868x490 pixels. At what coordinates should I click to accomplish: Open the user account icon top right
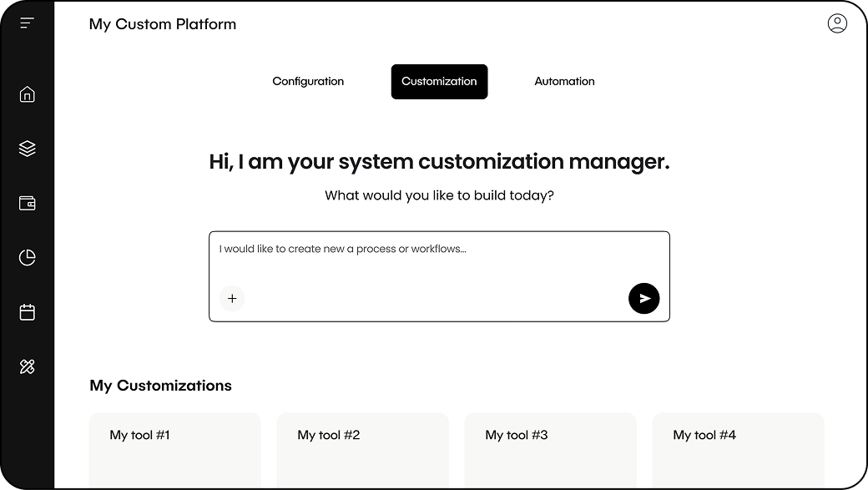click(x=837, y=24)
